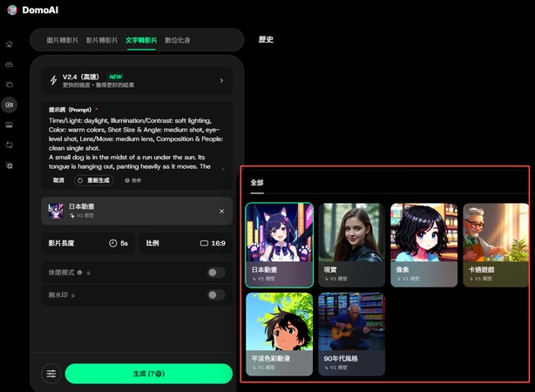Open the second sidebar toolbox icon

coord(10,64)
